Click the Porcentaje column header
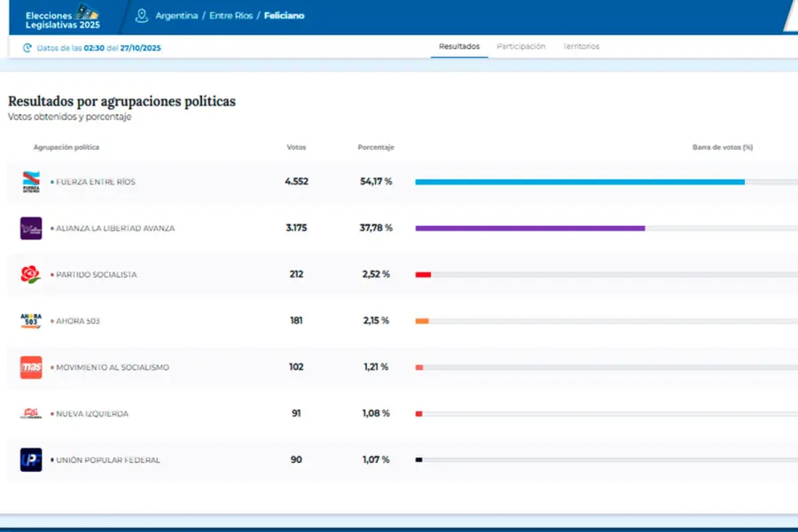This screenshot has height=532, width=798. point(375,147)
